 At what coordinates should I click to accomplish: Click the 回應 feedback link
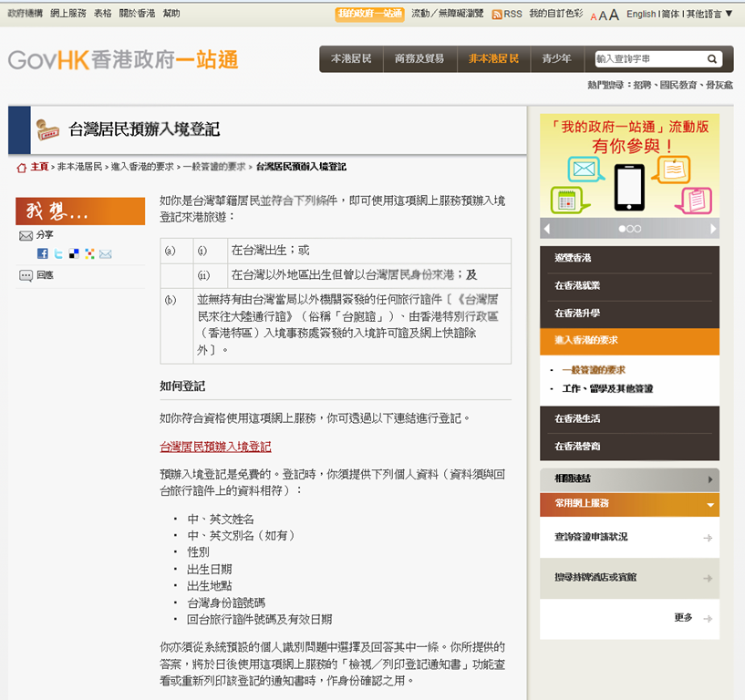(45, 275)
